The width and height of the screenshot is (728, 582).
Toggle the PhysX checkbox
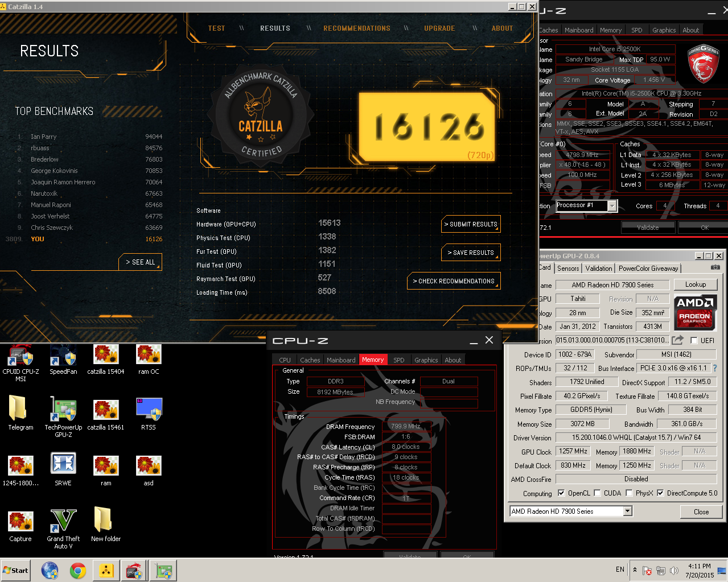[x=629, y=493]
